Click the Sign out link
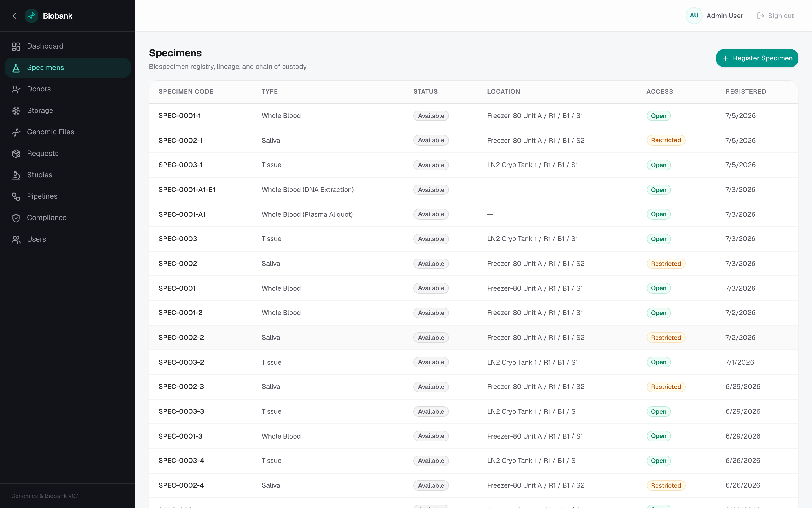The image size is (812, 508). coord(775,16)
